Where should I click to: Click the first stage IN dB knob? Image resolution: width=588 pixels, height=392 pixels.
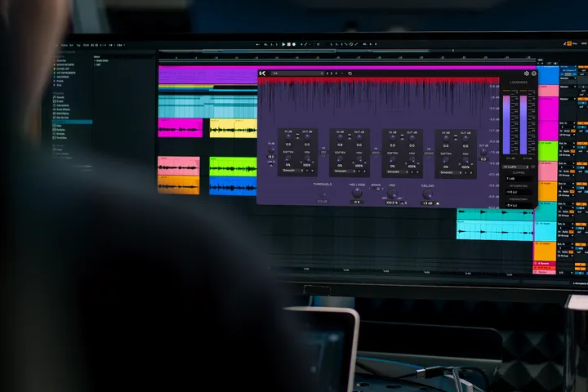click(x=288, y=138)
